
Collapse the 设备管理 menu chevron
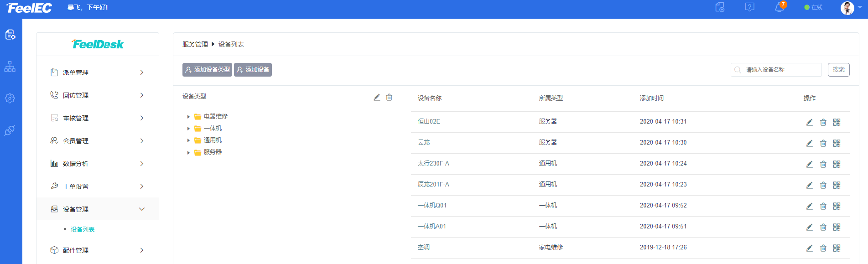click(x=142, y=209)
